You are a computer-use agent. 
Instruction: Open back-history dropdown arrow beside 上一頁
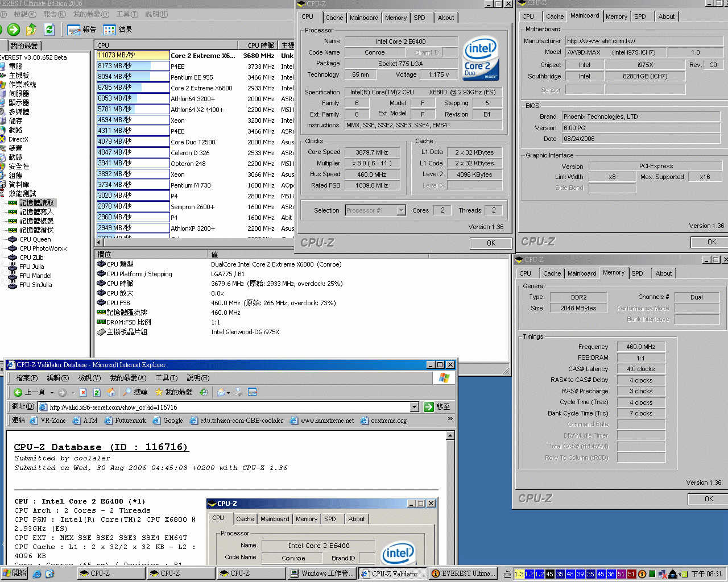point(52,393)
